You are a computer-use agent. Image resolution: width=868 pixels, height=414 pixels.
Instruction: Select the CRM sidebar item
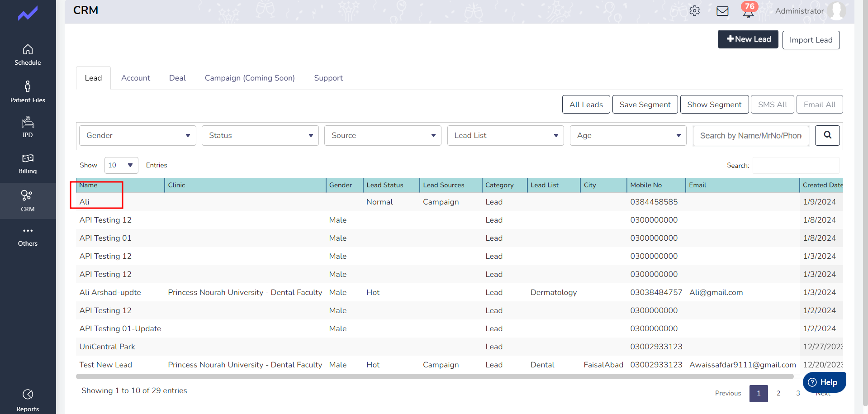[x=28, y=201]
